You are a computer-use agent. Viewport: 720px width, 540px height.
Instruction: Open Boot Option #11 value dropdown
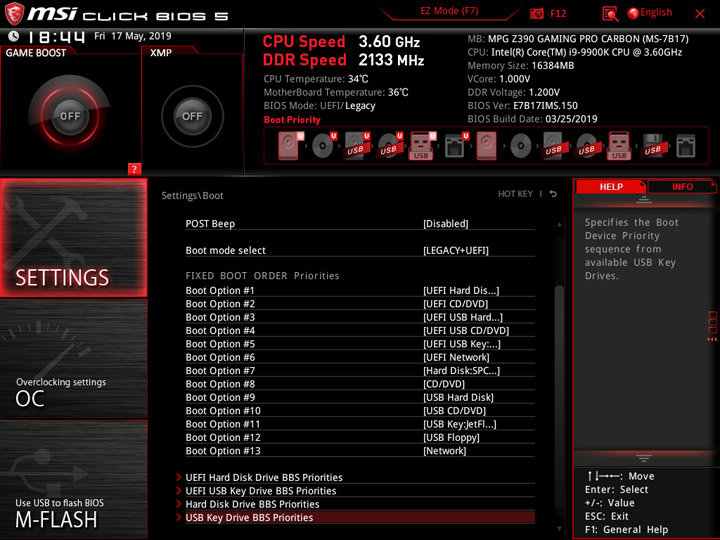tap(460, 424)
